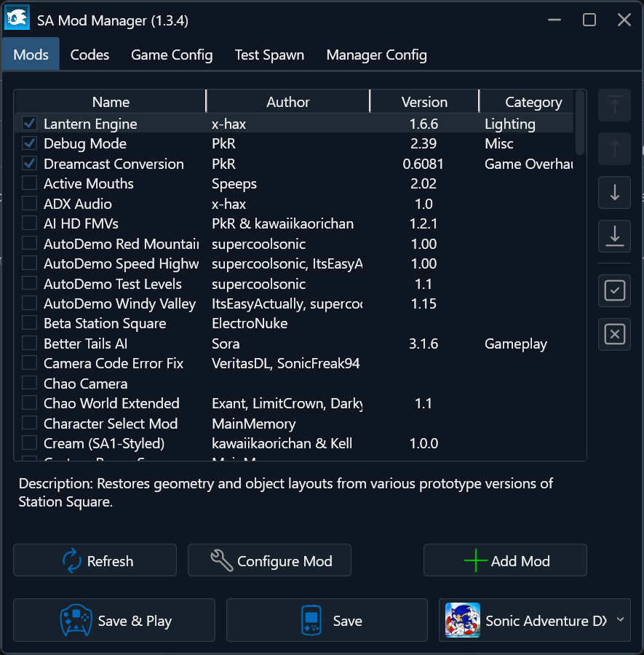644x655 pixels.
Task: Uncheck the Debug Mode mod
Action: [30, 143]
